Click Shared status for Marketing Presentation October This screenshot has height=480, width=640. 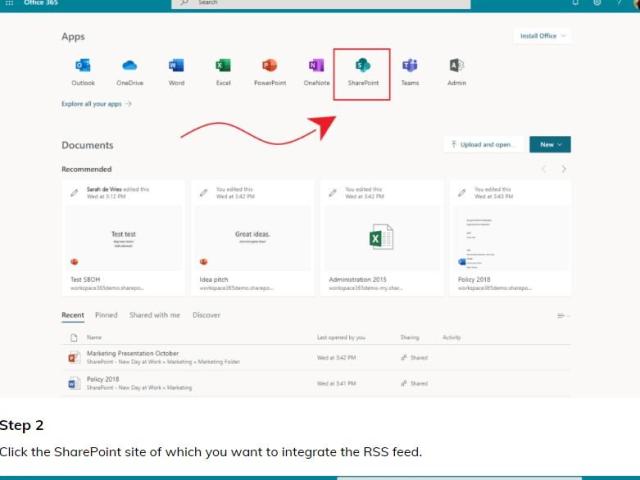(414, 358)
